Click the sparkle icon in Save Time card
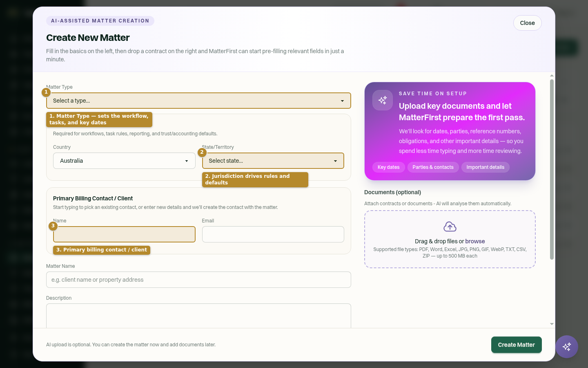The width and height of the screenshot is (588, 368). 383,100
